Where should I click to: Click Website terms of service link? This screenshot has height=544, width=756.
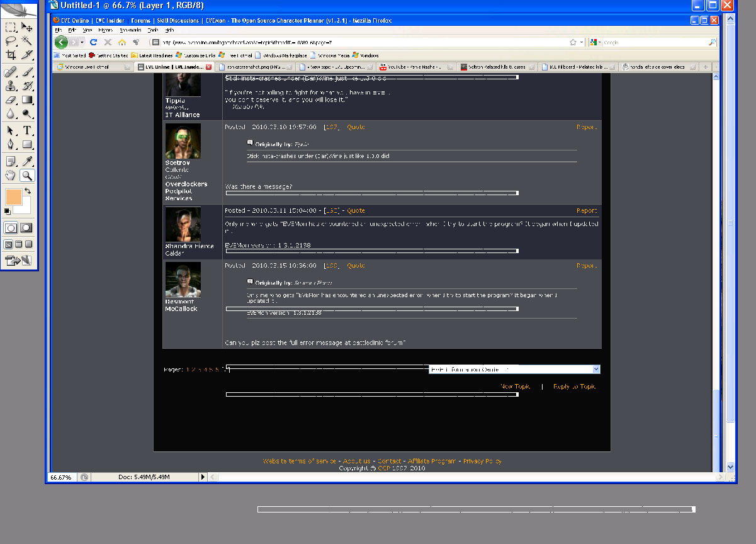tap(300, 462)
